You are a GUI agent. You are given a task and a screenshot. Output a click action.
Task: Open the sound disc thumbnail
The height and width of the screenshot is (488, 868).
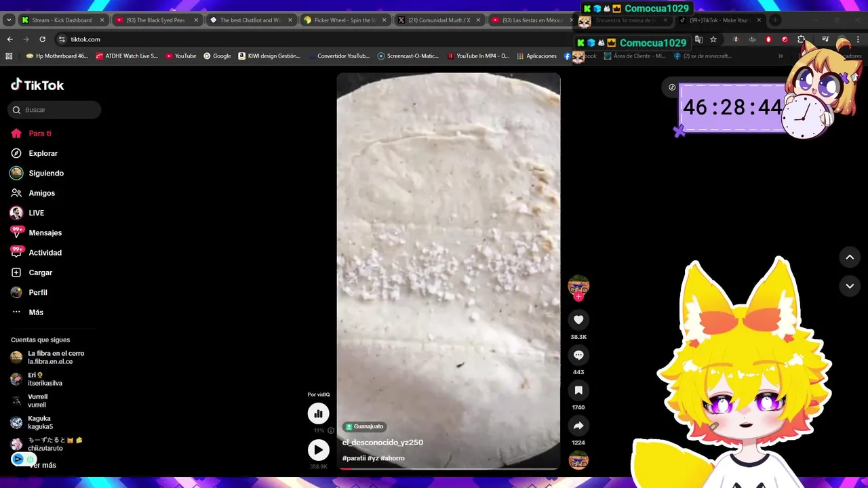[x=578, y=461]
